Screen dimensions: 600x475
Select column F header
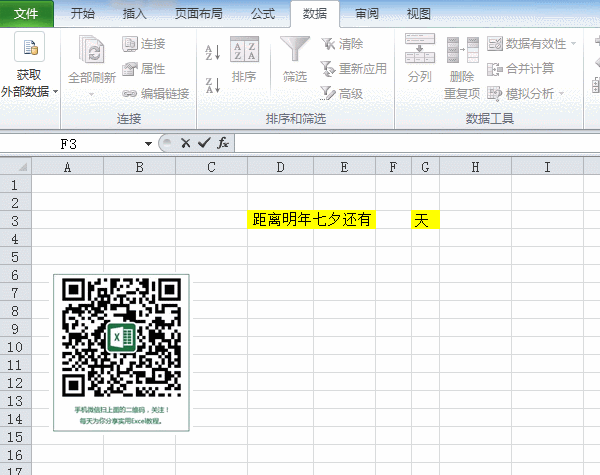(393, 167)
